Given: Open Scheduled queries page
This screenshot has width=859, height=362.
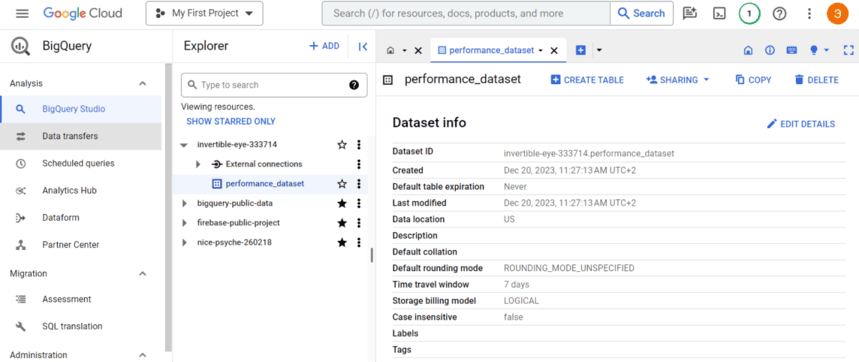Looking at the screenshot, I should click(x=81, y=163).
